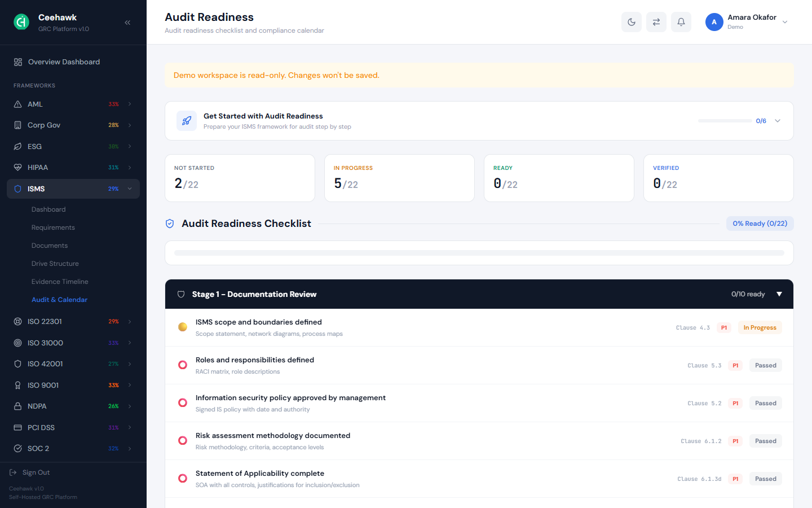Click the ISO 42001 shield icon
The height and width of the screenshot is (508, 812).
[x=17, y=364]
